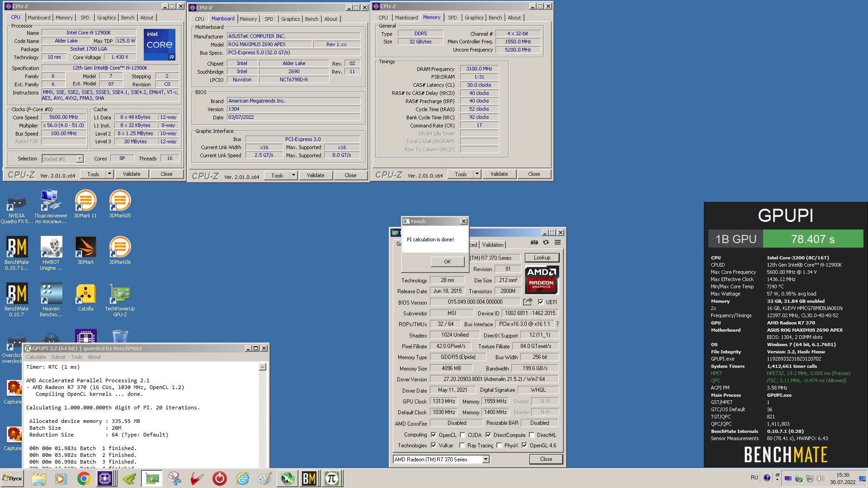Open Internet Explorer from the taskbar

pos(243,478)
